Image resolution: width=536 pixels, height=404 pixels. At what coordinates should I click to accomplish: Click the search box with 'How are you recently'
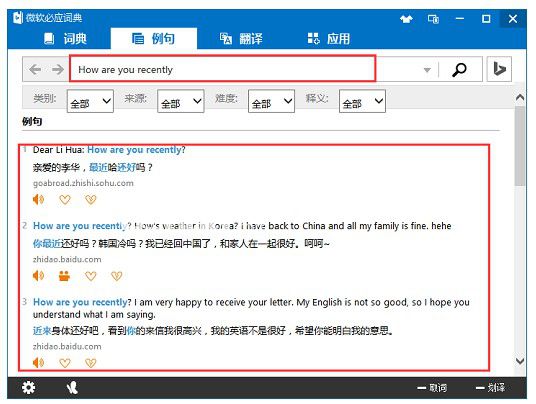(x=223, y=68)
